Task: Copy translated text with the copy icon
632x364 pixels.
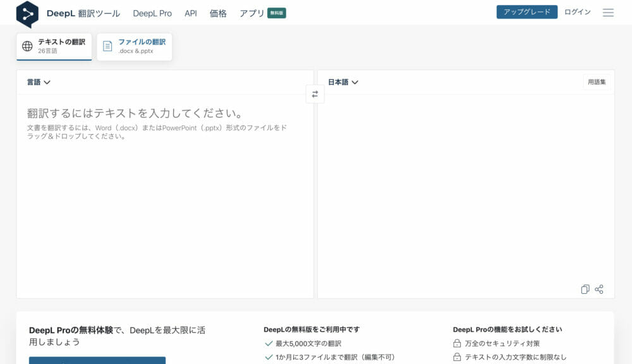Action: click(585, 289)
